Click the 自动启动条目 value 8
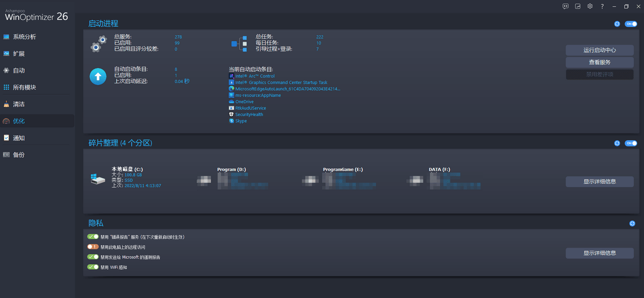This screenshot has width=644, height=298. (x=176, y=69)
